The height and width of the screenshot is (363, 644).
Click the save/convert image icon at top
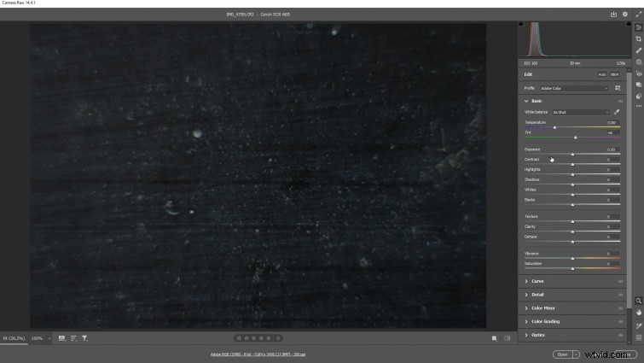[x=613, y=14]
